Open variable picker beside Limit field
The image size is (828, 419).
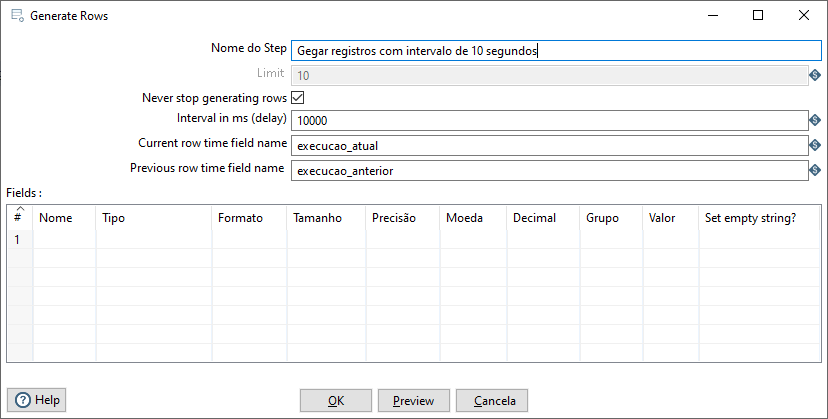(x=815, y=76)
